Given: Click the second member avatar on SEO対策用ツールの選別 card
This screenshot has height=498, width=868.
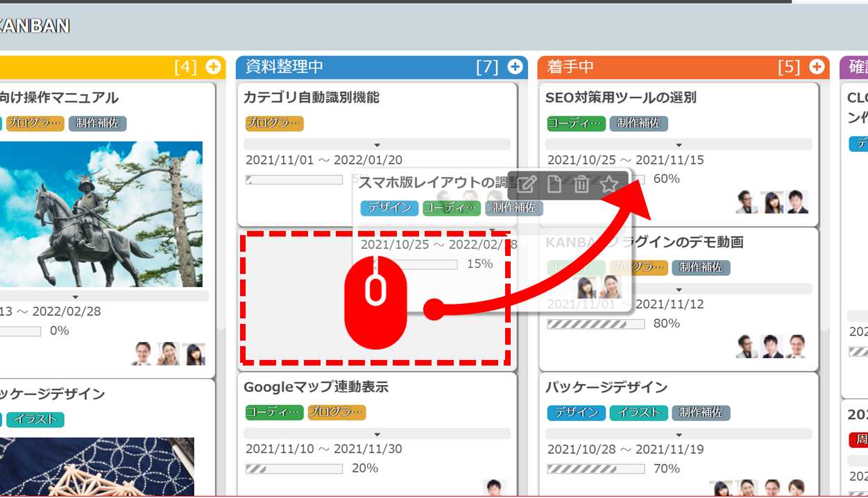Looking at the screenshot, I should click(772, 202).
